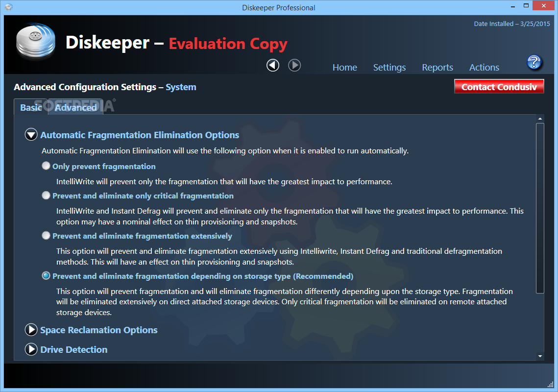Image resolution: width=558 pixels, height=392 pixels.
Task: Switch to the Basic tab
Action: (x=31, y=107)
